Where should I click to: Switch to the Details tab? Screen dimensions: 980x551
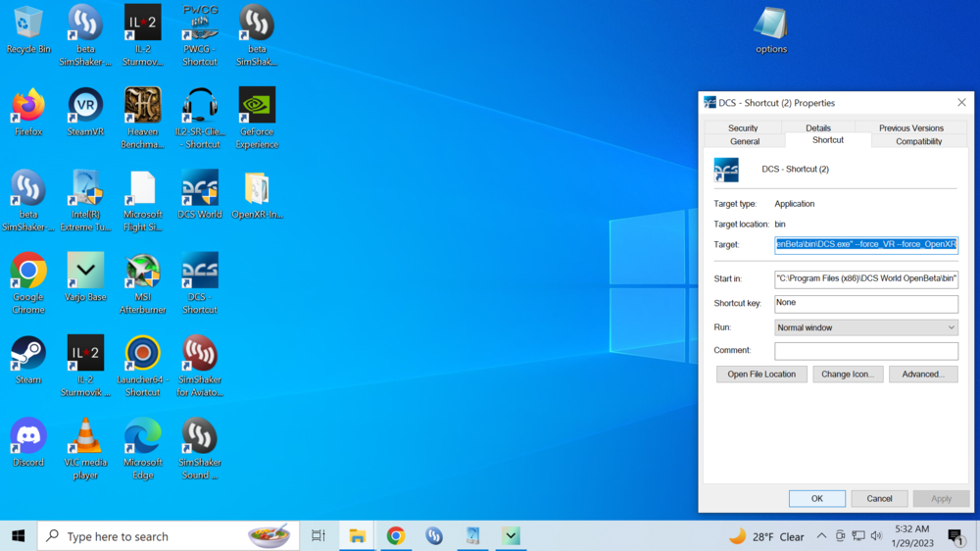coord(818,127)
